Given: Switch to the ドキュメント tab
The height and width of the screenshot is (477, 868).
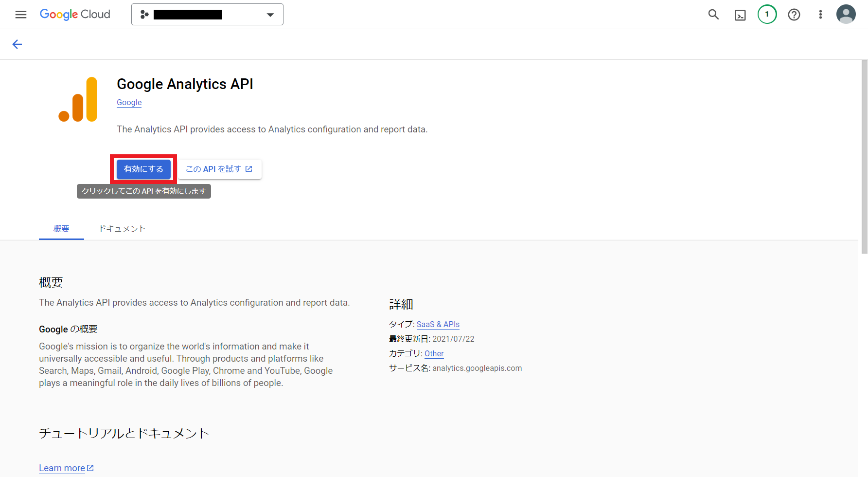Looking at the screenshot, I should 123,229.
